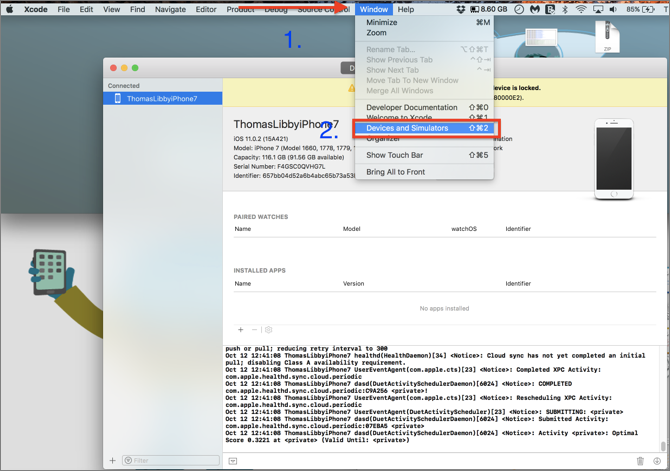Open the Wi-Fi status menu

point(581,9)
